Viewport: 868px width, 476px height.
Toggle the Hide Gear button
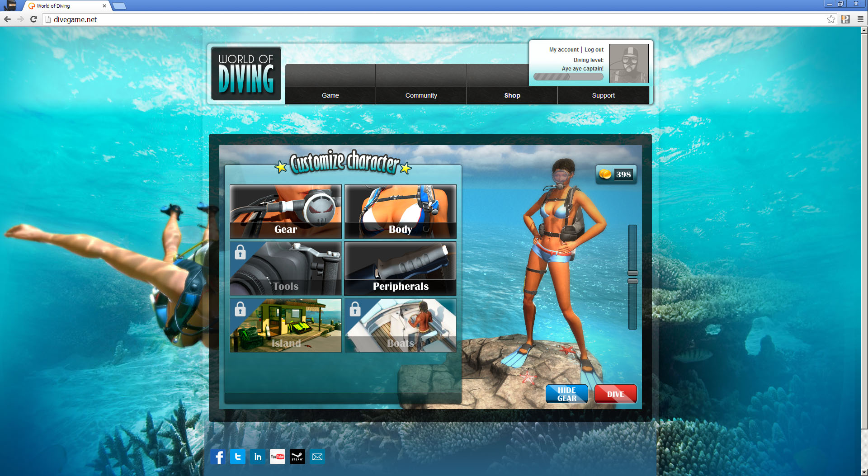566,394
